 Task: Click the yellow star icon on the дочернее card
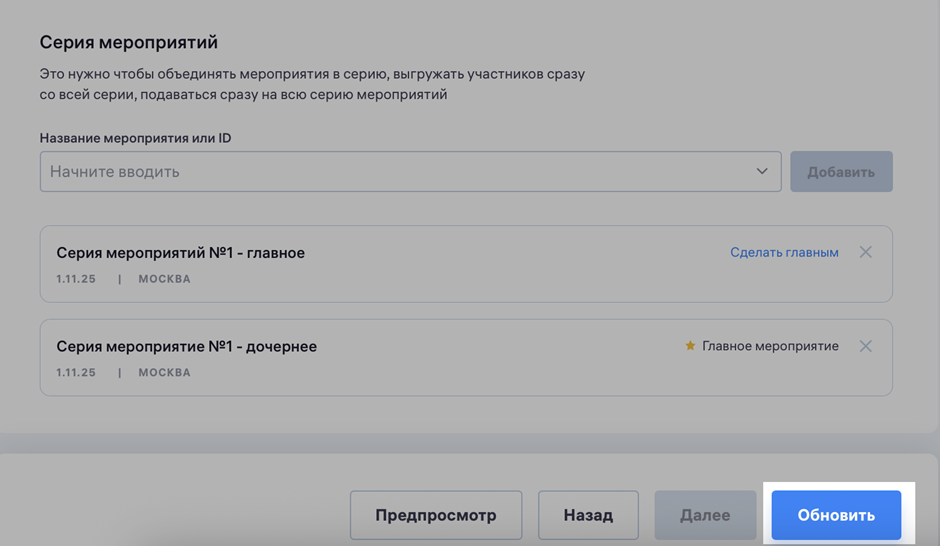click(x=690, y=346)
